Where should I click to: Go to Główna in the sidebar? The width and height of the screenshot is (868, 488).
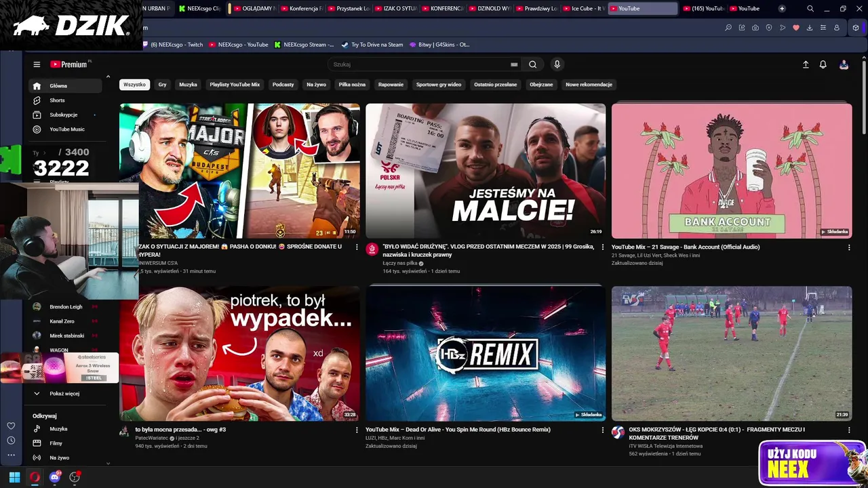(65, 86)
